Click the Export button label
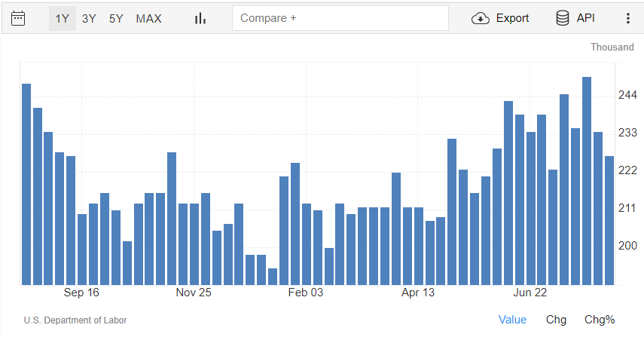This screenshot has height=337, width=644. coord(512,18)
